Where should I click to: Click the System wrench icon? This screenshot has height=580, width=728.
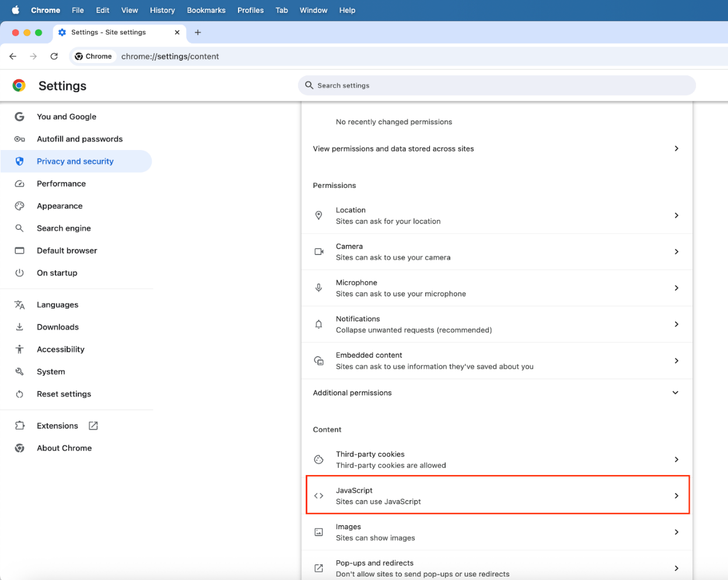pos(19,372)
